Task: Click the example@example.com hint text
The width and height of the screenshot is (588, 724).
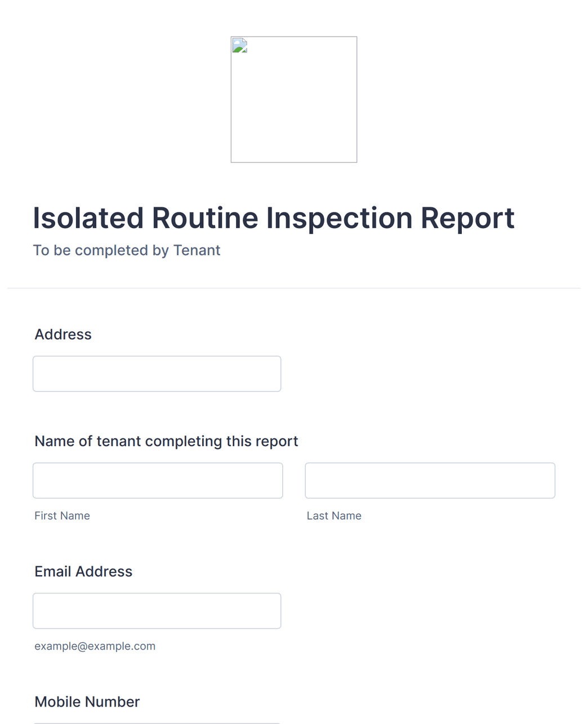Action: point(95,646)
